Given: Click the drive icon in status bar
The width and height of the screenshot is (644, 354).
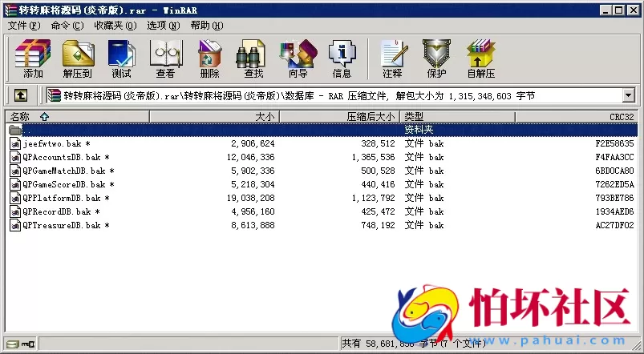Looking at the screenshot, I should (13, 344).
